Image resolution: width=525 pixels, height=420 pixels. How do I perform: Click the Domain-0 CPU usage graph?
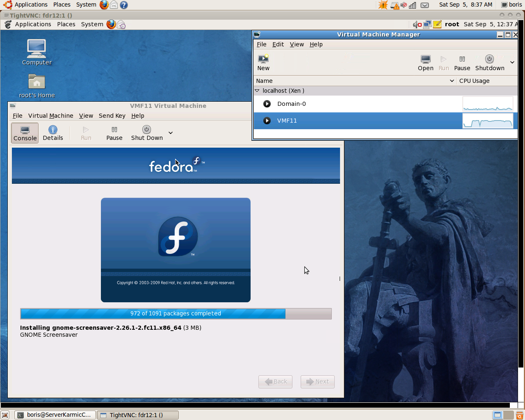click(488, 104)
